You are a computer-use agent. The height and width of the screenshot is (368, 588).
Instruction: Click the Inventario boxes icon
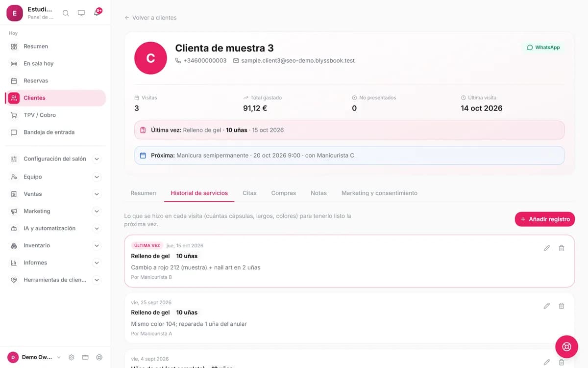point(14,245)
